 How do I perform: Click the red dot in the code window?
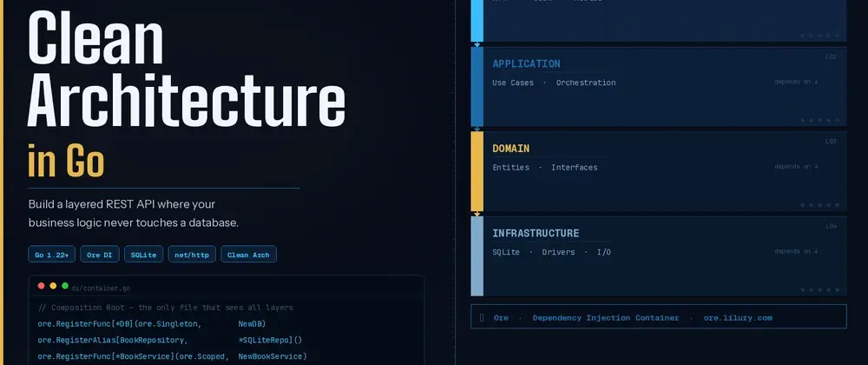[x=41, y=286]
